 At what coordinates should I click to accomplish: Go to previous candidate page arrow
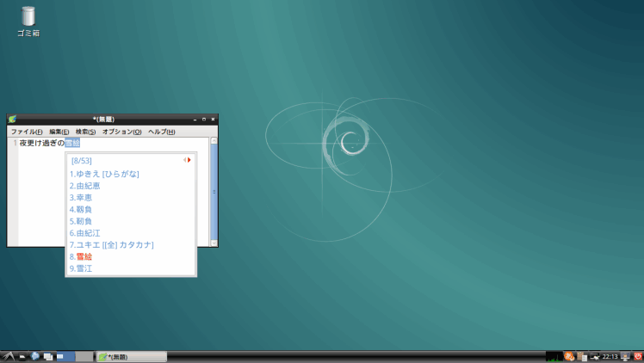coord(185,160)
